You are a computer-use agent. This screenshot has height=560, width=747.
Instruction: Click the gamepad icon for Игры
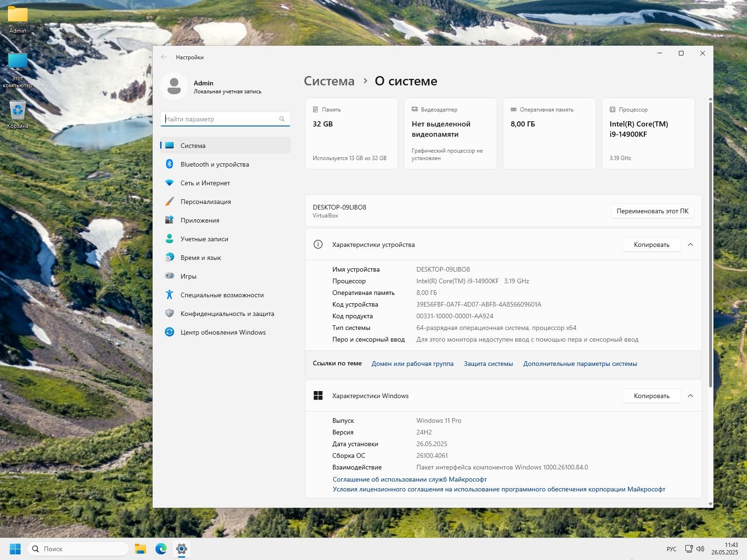pyautogui.click(x=169, y=276)
